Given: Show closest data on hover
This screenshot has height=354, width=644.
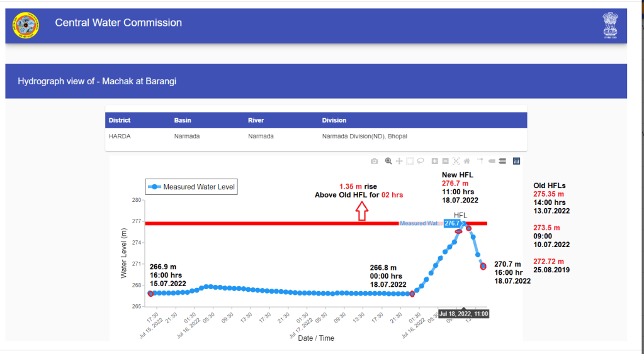Looking at the screenshot, I should point(492,161).
